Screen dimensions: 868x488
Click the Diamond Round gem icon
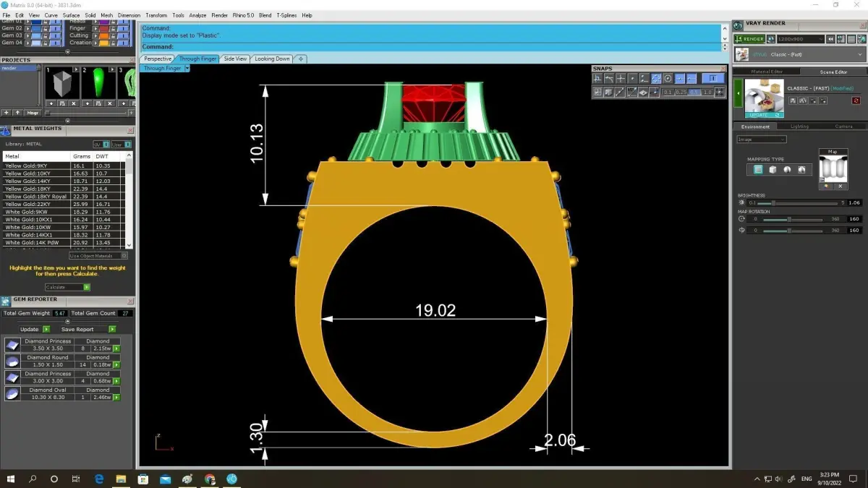12,361
